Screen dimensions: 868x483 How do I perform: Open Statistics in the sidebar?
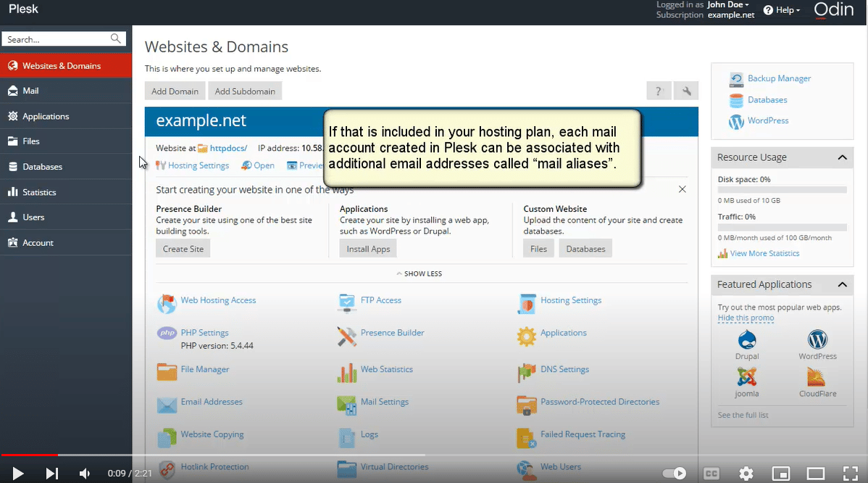point(66,192)
